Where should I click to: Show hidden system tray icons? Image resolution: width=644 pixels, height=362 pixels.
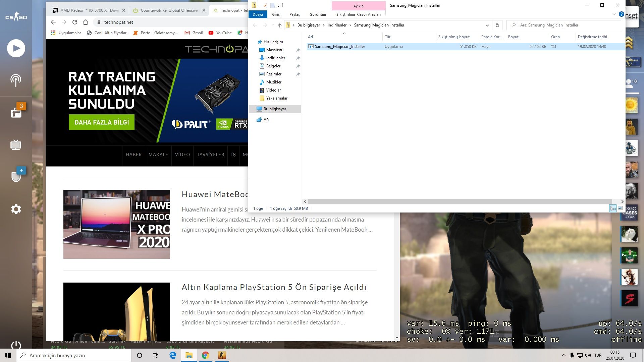pyautogui.click(x=563, y=355)
